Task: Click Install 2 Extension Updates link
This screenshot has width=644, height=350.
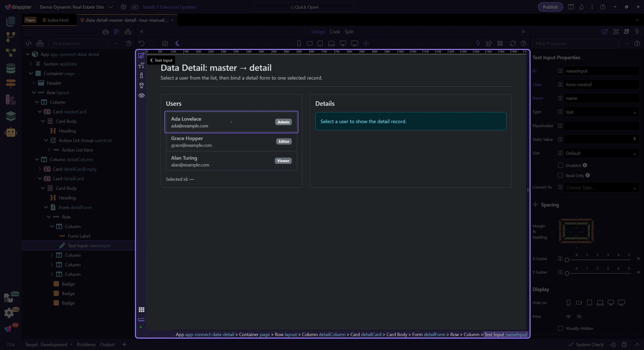Action: click(169, 7)
